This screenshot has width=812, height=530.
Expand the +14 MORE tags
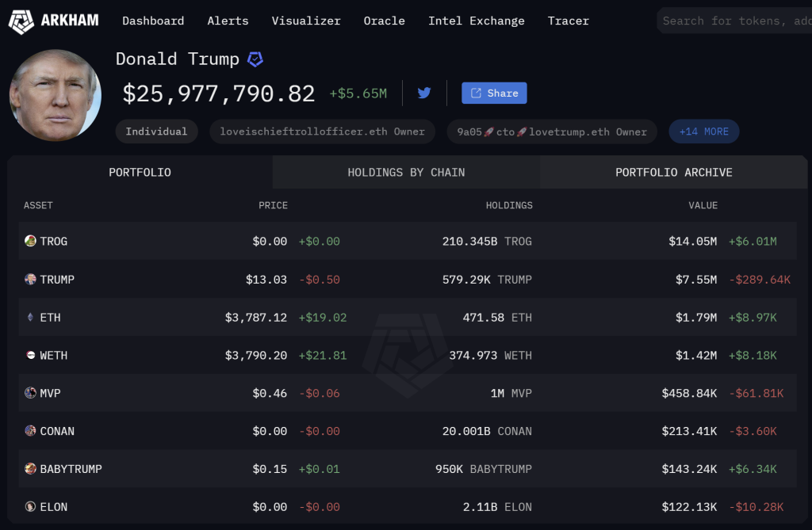coord(703,131)
